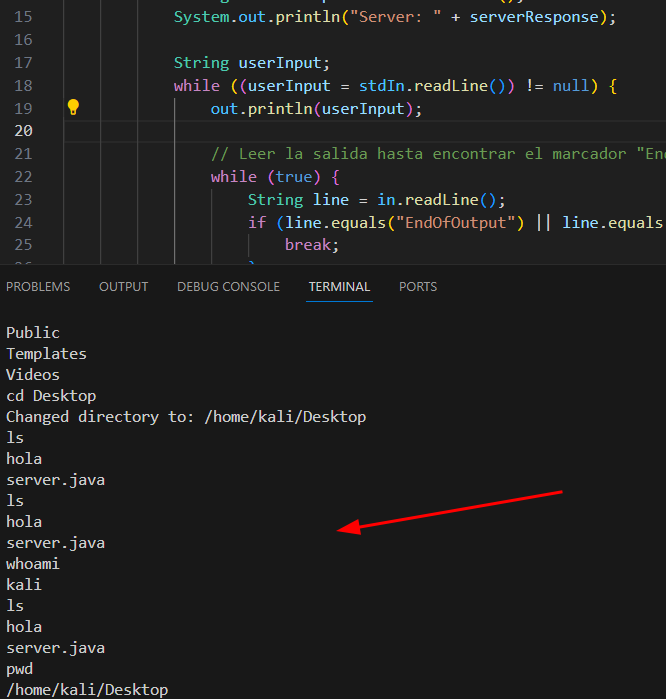The image size is (666, 699).
Task: Click line number 20 in the gutter
Action: point(23,131)
